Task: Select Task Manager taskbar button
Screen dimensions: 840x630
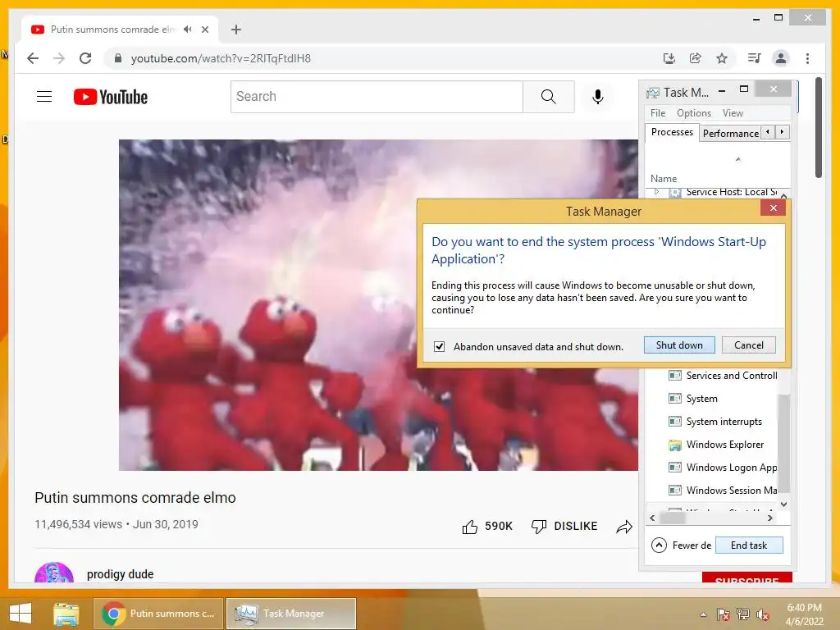Action: click(291, 614)
